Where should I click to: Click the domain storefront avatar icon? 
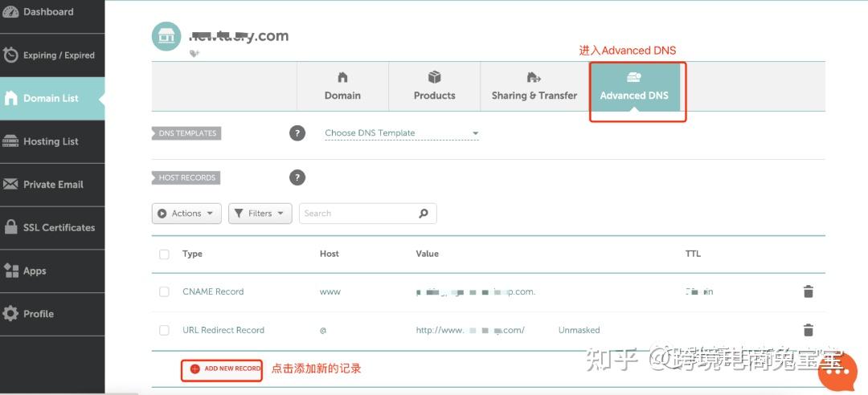tap(166, 36)
